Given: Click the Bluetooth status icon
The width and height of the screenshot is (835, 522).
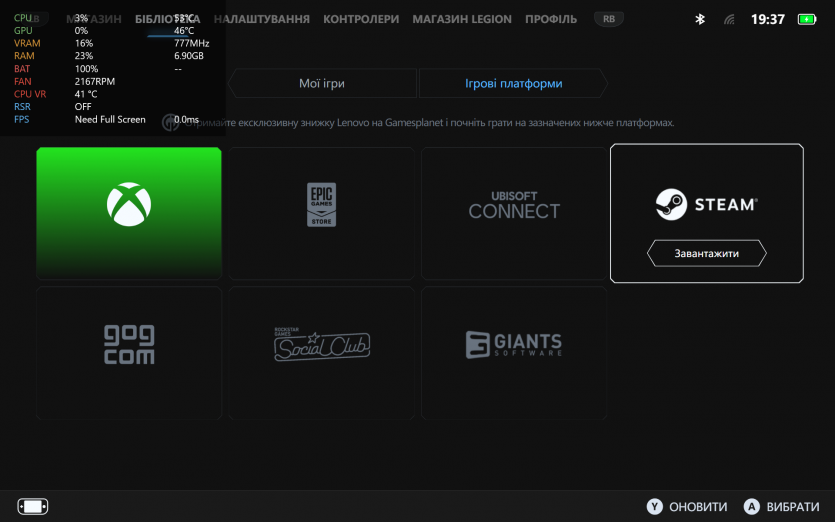Looking at the screenshot, I should [700, 19].
